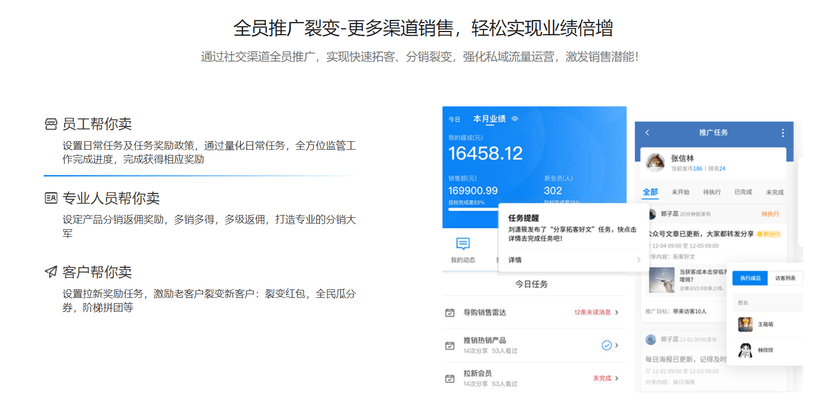Expand the 详情 chevron in 任务提醒 popup

coord(638,260)
